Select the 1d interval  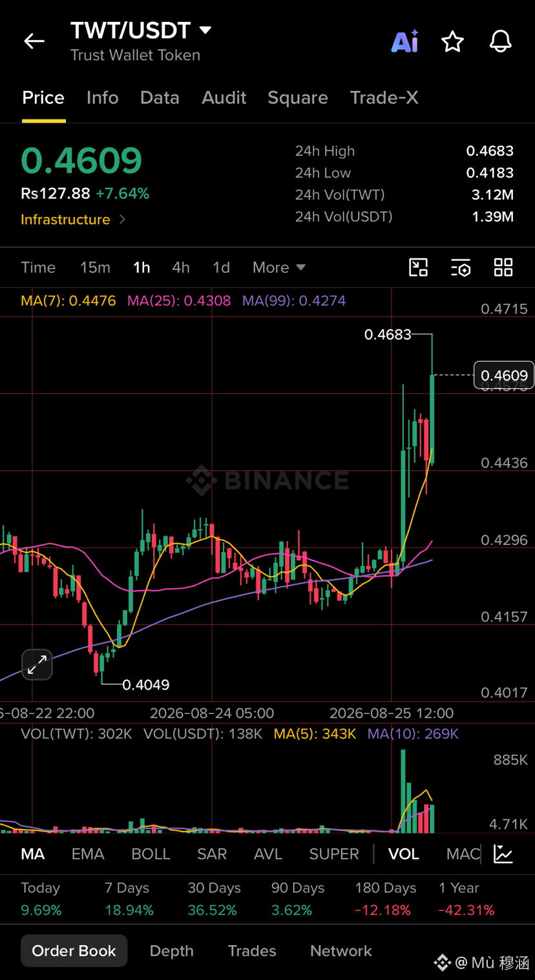point(221,267)
